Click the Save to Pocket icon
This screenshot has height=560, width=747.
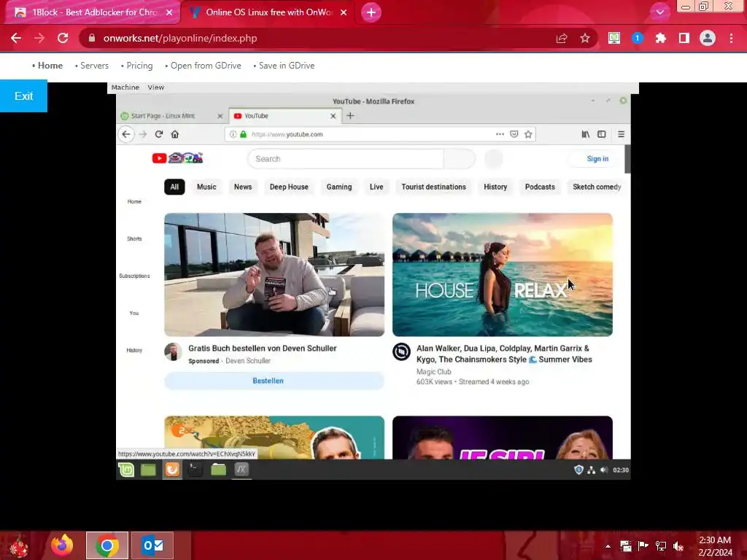click(514, 134)
